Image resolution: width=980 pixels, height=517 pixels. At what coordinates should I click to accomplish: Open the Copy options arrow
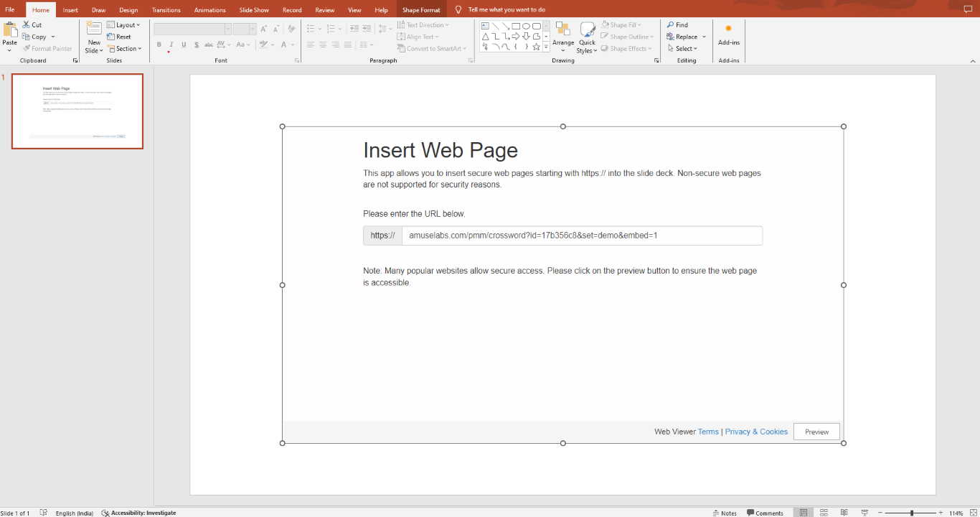pyautogui.click(x=53, y=37)
